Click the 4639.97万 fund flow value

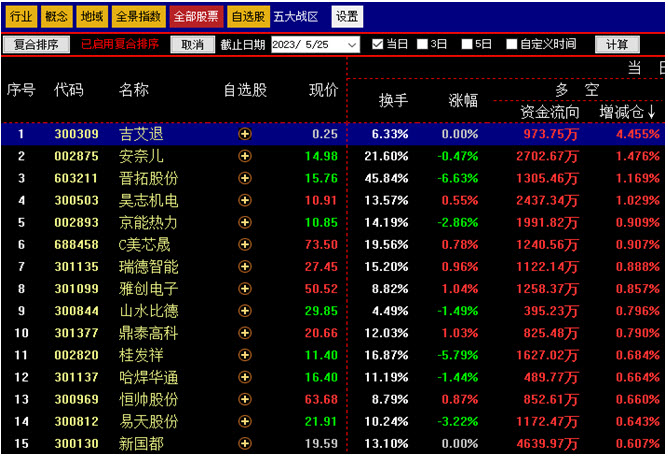(547, 444)
